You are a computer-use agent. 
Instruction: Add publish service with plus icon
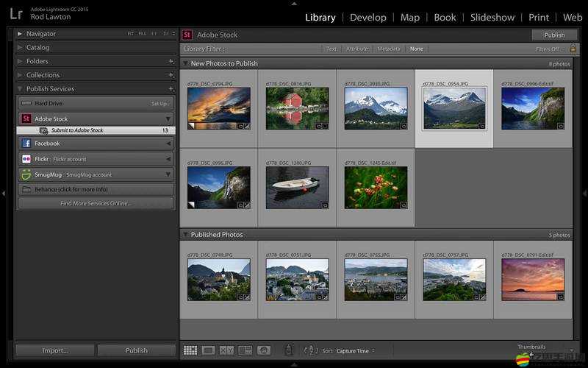(x=171, y=89)
